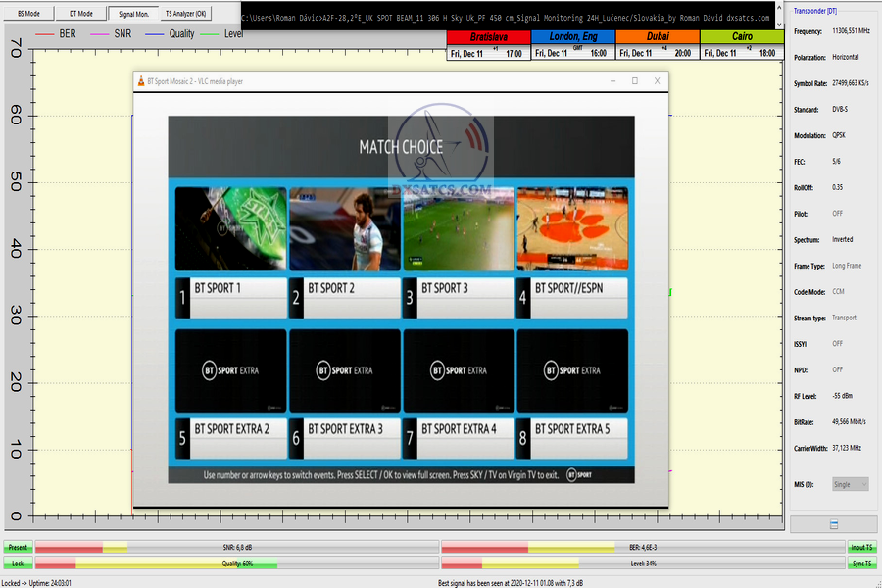This screenshot has width=882, height=588.
Task: Close the BT Sport Mosaic VLC window
Action: coord(657,81)
